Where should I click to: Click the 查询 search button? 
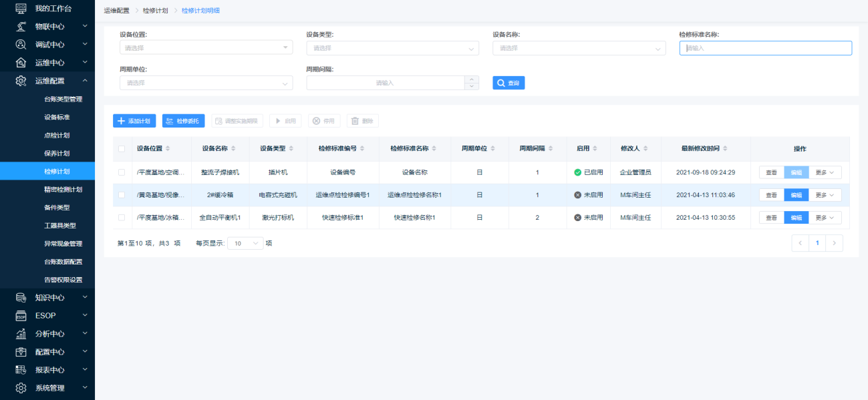[509, 83]
